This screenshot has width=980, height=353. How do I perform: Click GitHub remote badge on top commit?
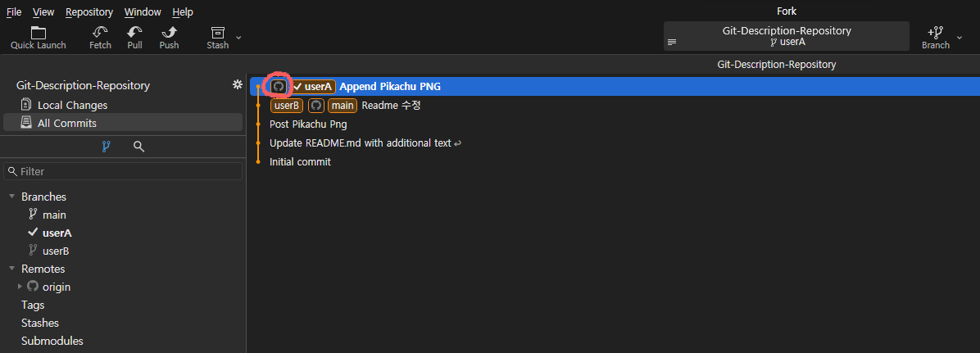tap(279, 87)
